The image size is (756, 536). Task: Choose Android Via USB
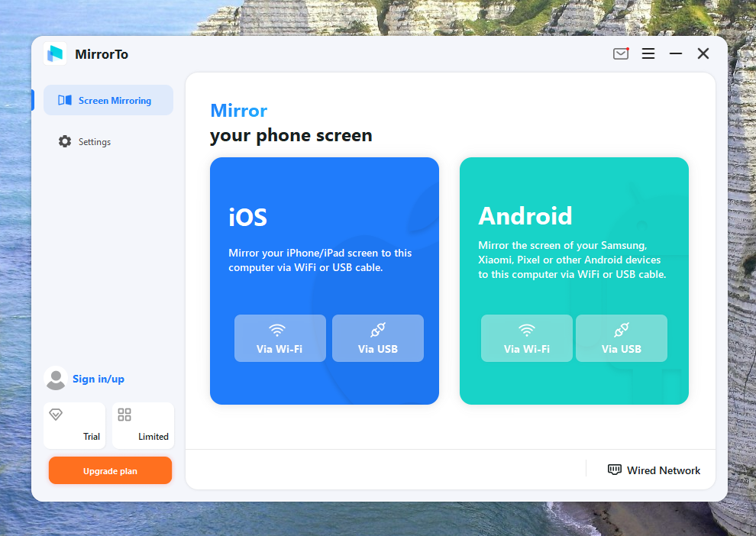click(622, 338)
